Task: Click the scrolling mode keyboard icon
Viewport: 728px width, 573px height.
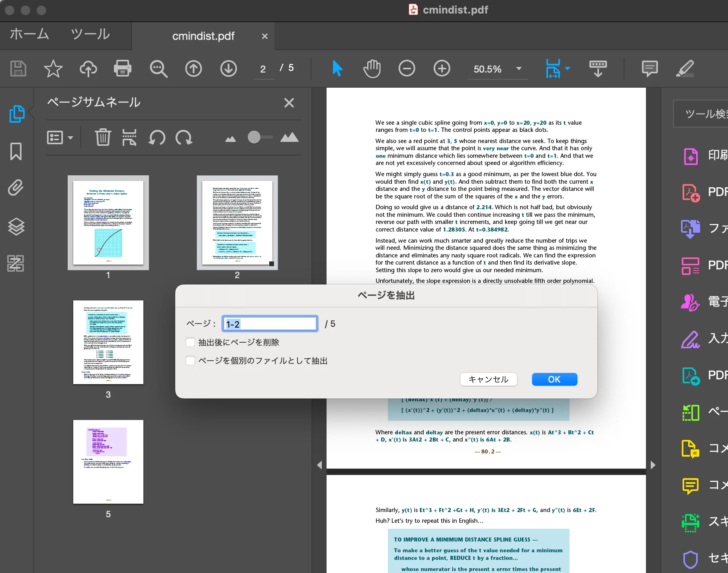Action: click(x=598, y=69)
